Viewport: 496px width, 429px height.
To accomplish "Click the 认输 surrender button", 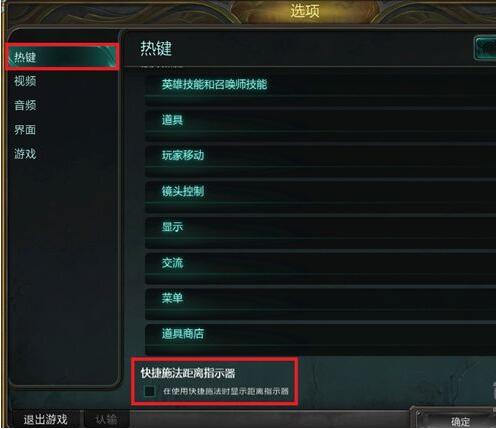I will click(106, 420).
